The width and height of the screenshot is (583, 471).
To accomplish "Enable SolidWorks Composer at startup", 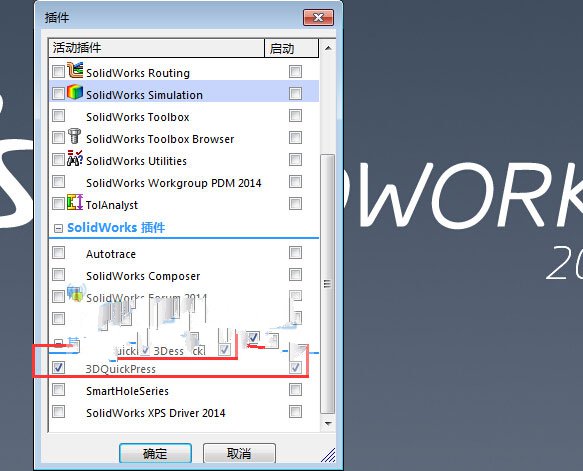I will pyautogui.click(x=295, y=274).
